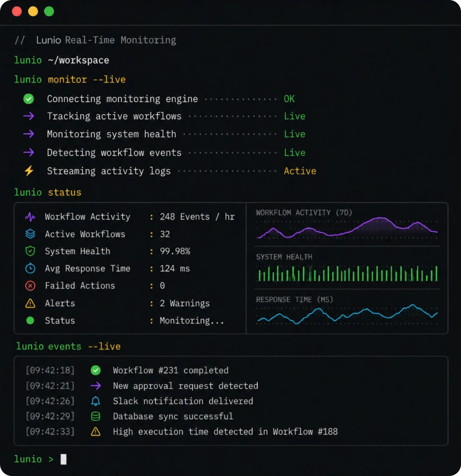Click the timestamp [09:42:26]
This screenshot has height=476, width=461.
click(50, 401)
